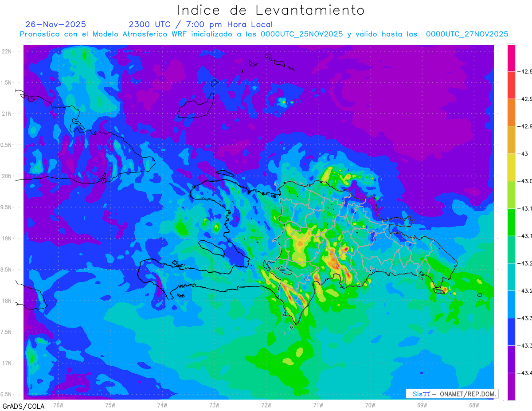Select the '18N' latitude label
Viewport: 532px width, 411px height.
point(8,301)
